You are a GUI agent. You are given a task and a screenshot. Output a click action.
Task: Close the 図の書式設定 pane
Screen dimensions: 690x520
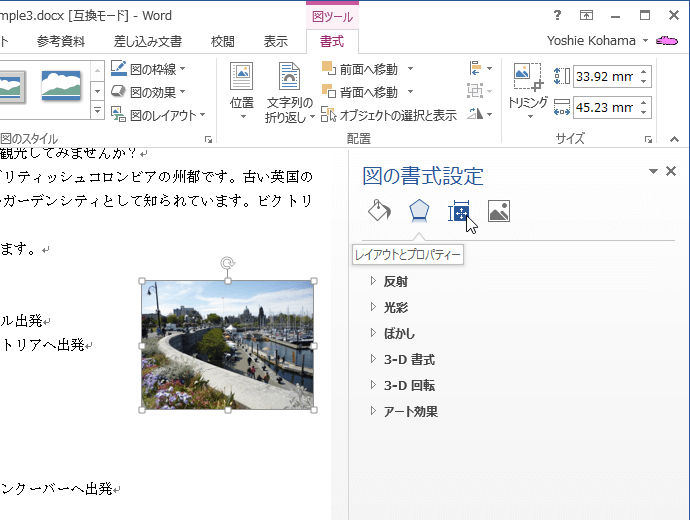671,171
